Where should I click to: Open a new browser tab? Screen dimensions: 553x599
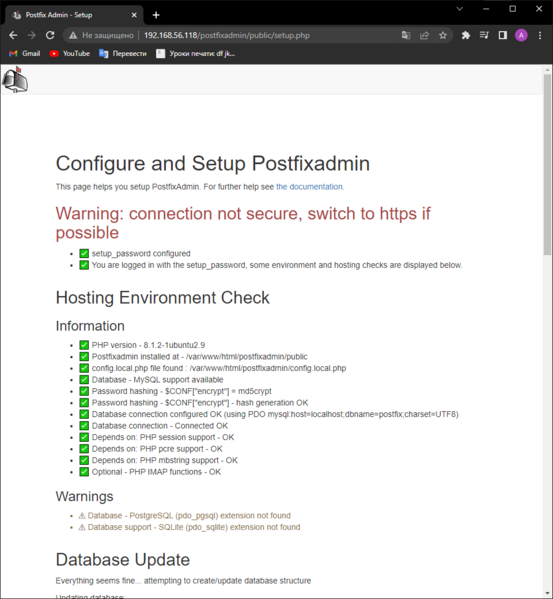pos(156,15)
